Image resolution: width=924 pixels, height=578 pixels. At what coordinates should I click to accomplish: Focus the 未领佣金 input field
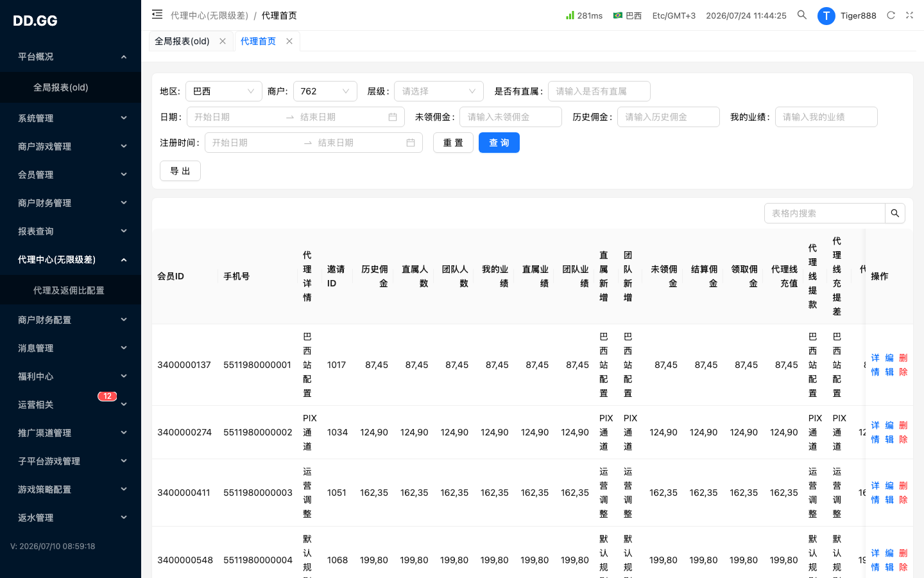pos(511,117)
